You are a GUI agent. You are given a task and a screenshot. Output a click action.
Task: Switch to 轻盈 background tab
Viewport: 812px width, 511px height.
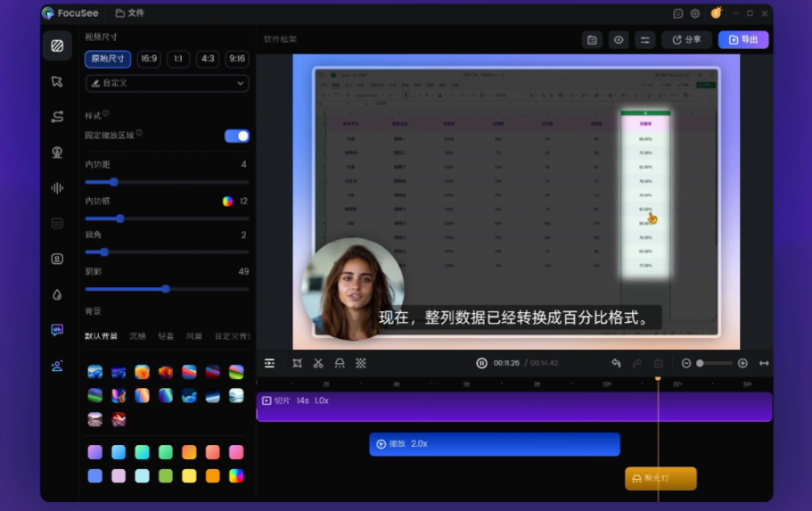pos(166,336)
